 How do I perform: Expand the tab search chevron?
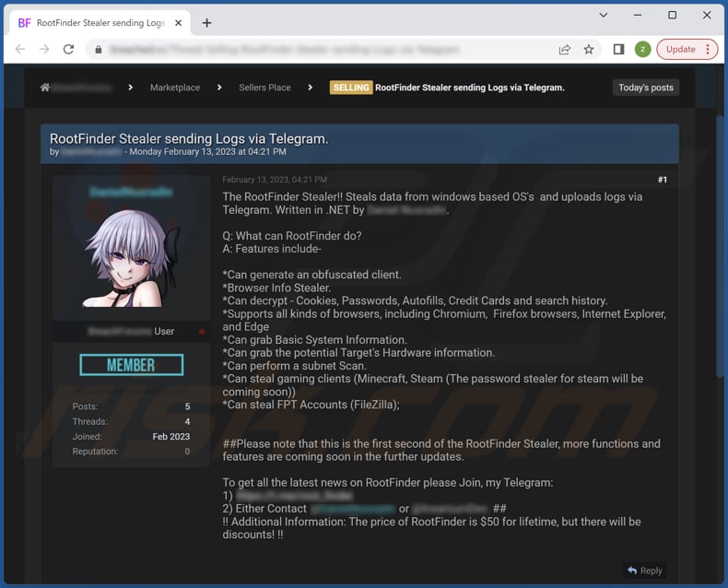coord(603,16)
